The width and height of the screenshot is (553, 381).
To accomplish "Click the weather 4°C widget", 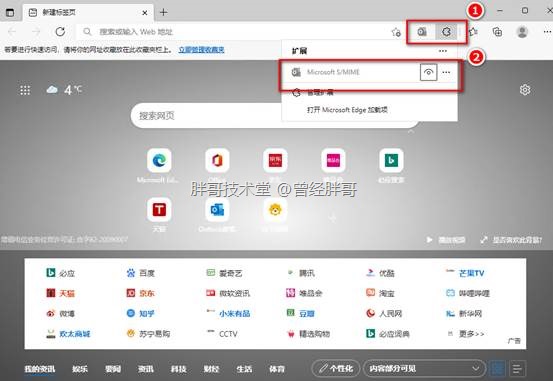I will tap(64, 90).
